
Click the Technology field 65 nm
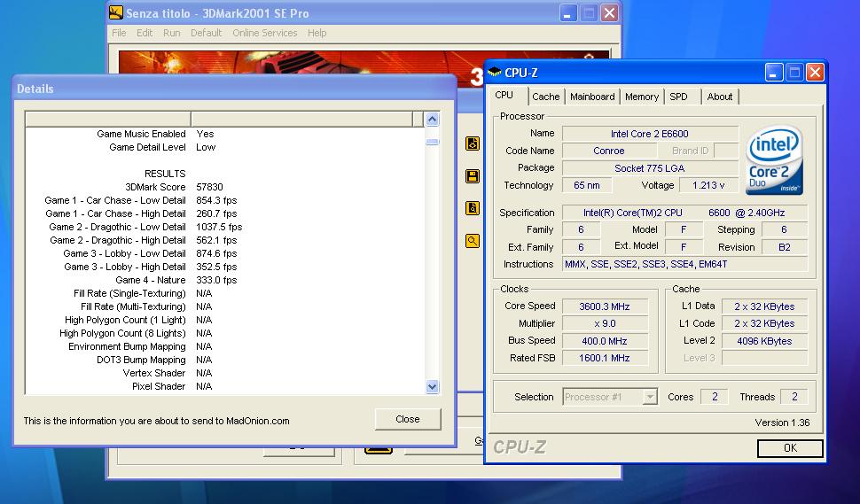tap(586, 185)
